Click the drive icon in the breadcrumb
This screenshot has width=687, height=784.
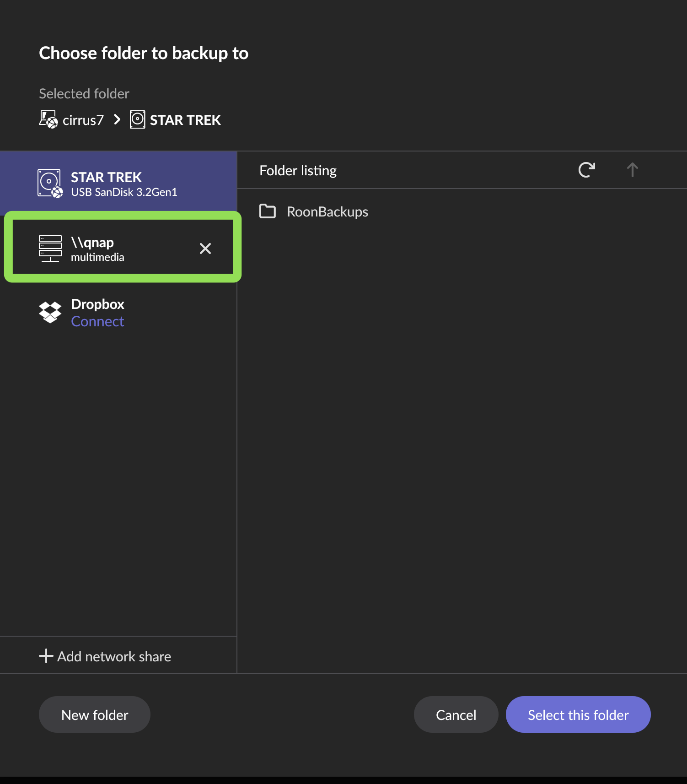[x=138, y=119]
